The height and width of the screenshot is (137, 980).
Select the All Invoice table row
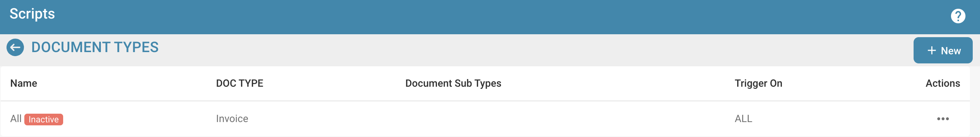485,119
